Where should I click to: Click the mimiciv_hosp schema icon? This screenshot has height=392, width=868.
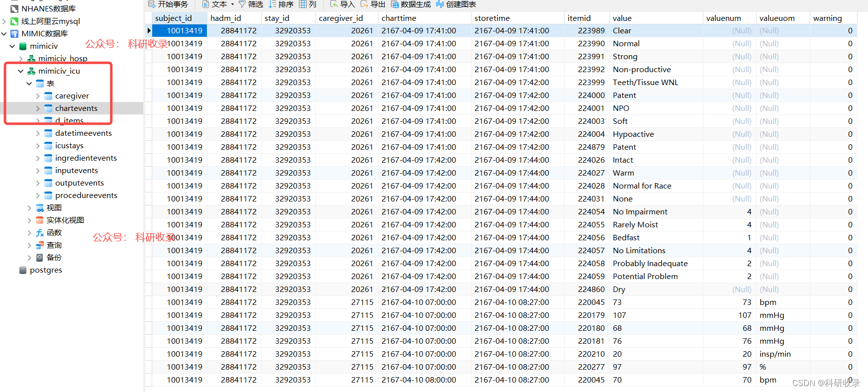point(31,59)
